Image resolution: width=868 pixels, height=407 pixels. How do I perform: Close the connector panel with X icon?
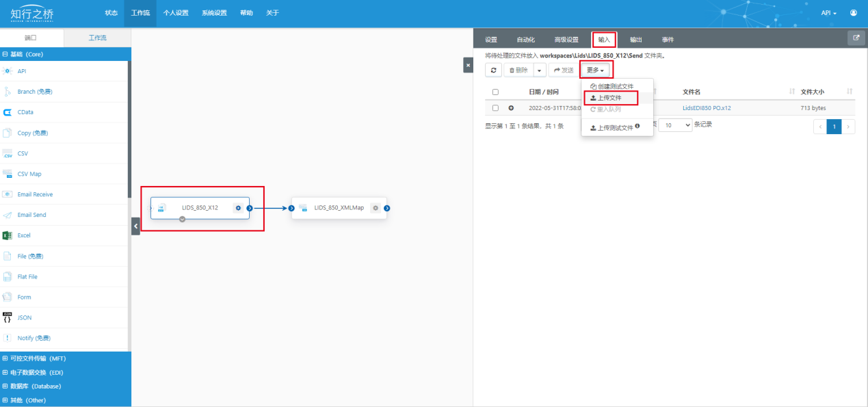pos(468,65)
